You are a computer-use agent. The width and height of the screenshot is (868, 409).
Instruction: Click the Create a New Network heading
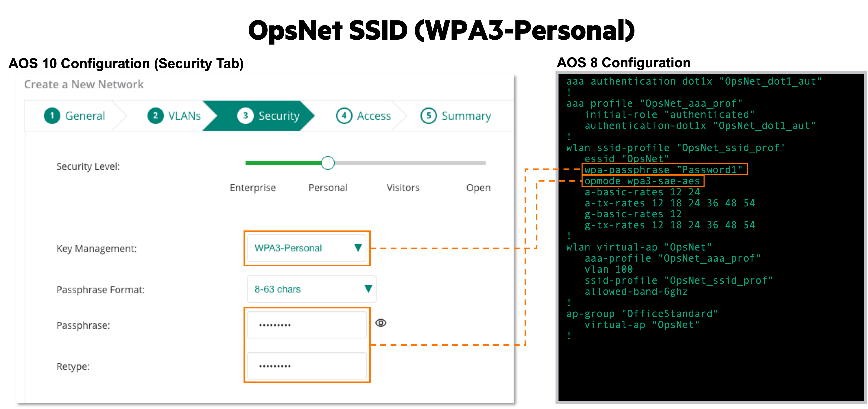pyautogui.click(x=84, y=84)
